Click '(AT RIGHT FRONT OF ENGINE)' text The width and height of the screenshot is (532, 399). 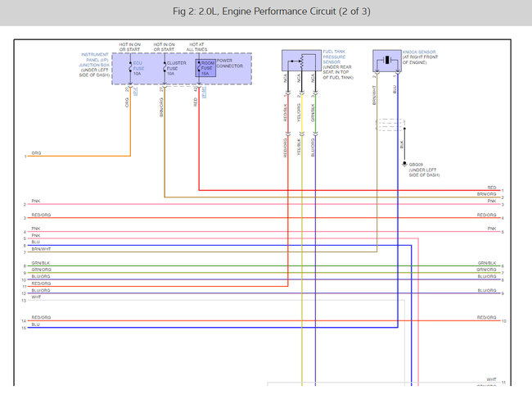(x=420, y=60)
